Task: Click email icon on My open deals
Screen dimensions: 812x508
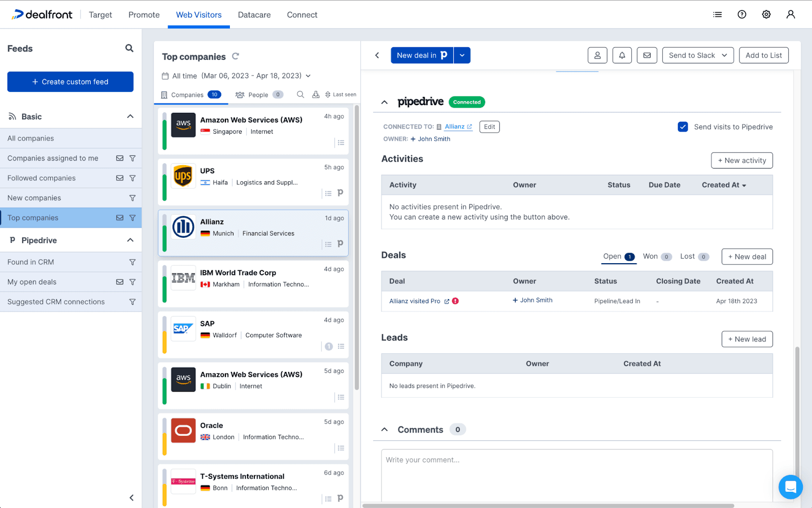Action: pos(120,282)
